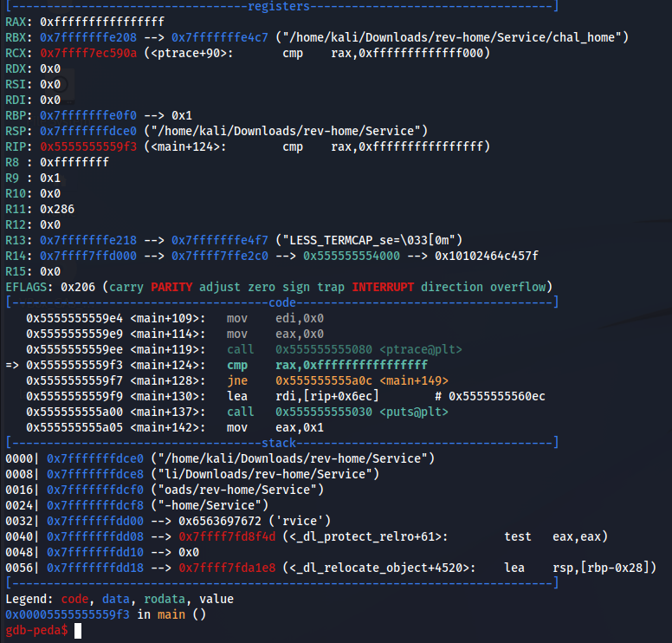The height and width of the screenshot is (643, 672).
Task: Select R14 address 0x7ffff7ffd000
Action: 88,256
